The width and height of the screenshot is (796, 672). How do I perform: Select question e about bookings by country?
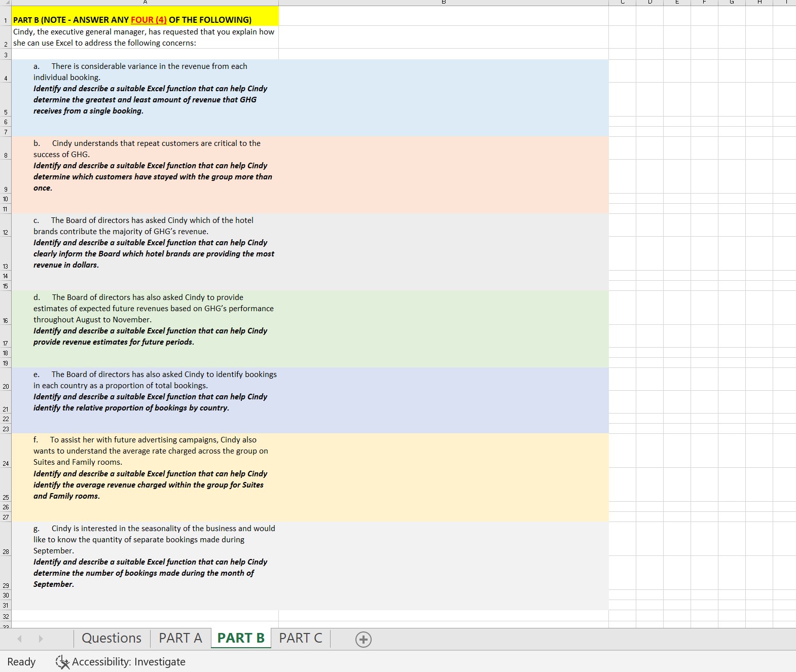click(145, 379)
